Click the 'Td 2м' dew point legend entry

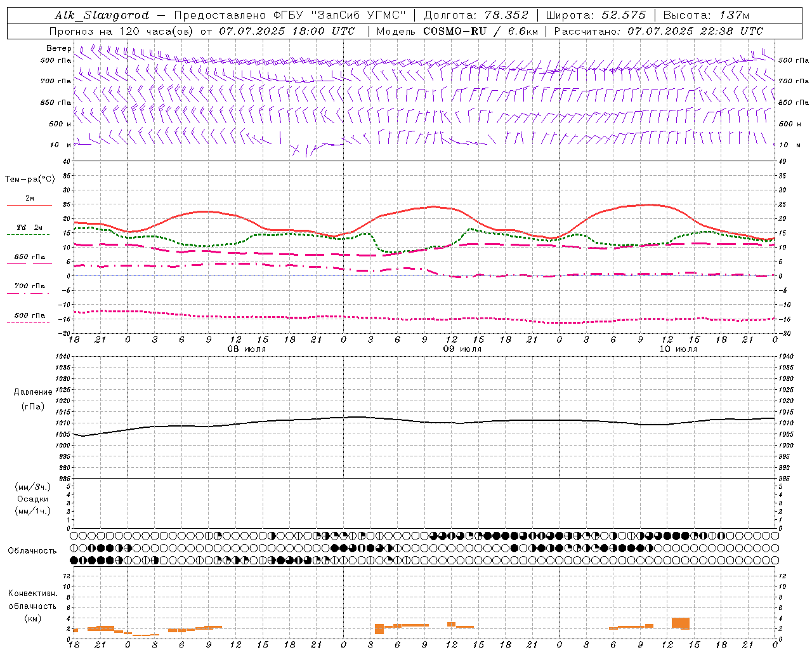click(30, 227)
